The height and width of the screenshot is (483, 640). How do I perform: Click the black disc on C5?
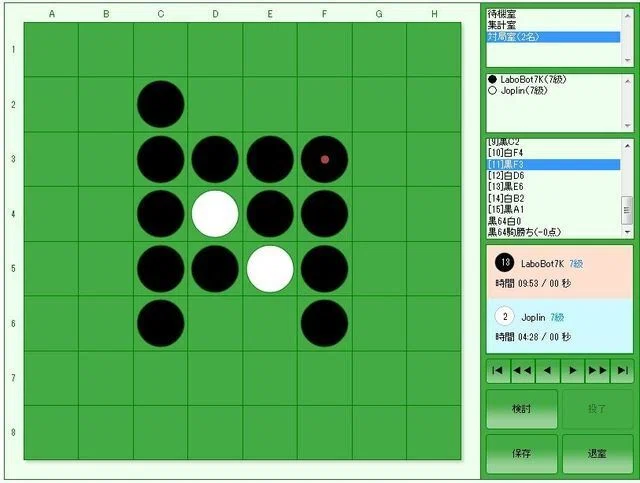(x=160, y=269)
